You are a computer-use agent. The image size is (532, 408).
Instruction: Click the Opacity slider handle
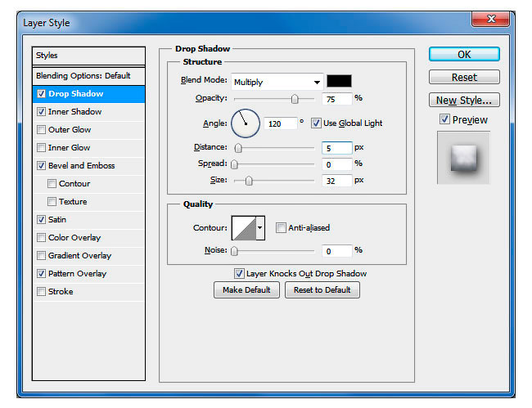(x=295, y=99)
